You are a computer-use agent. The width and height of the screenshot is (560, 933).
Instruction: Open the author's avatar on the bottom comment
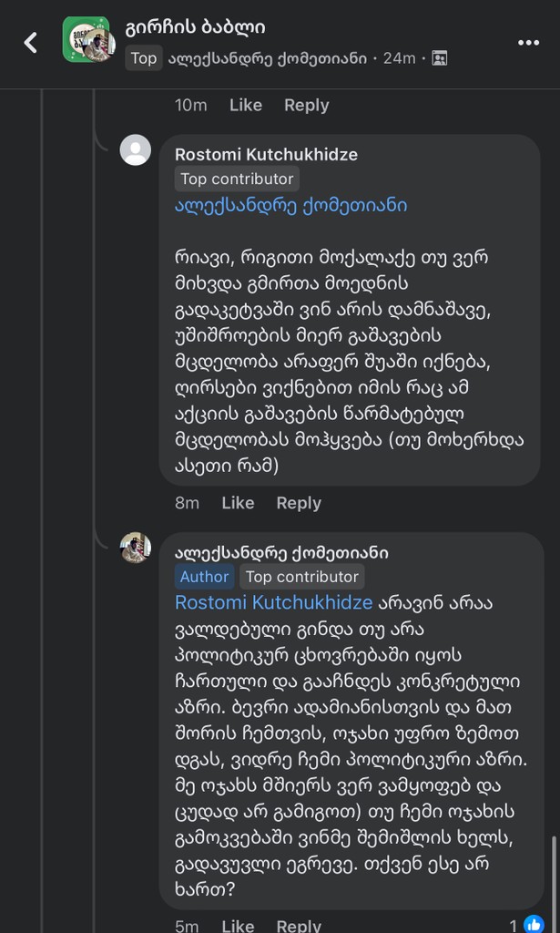136,548
